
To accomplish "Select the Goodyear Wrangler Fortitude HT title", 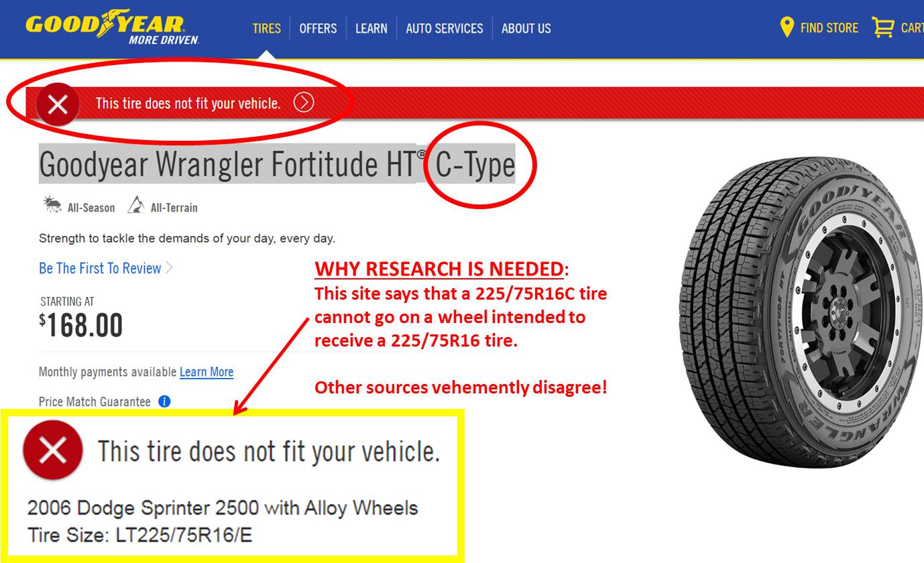I will [277, 164].
